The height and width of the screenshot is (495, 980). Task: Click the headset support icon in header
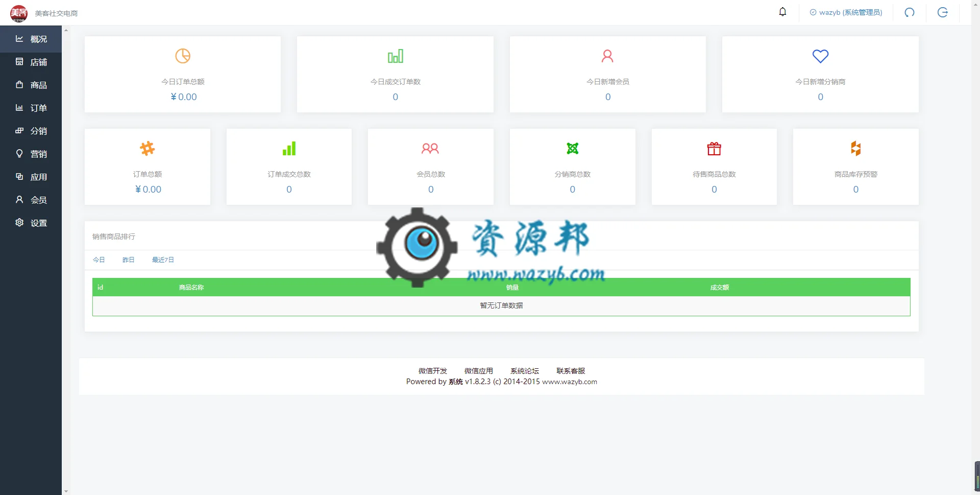click(x=910, y=12)
